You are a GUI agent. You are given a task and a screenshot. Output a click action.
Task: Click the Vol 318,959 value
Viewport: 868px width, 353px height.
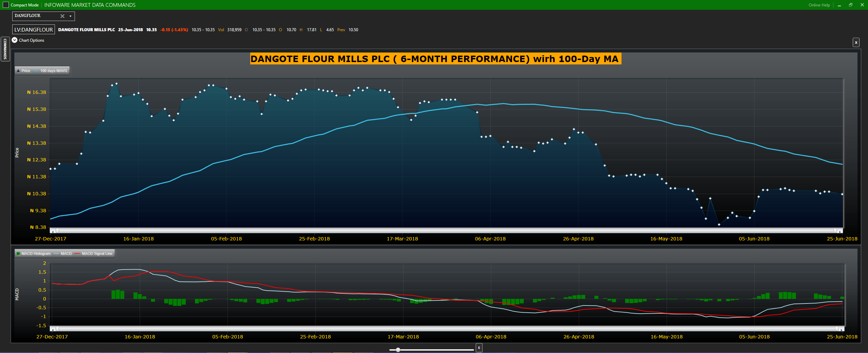(230, 30)
